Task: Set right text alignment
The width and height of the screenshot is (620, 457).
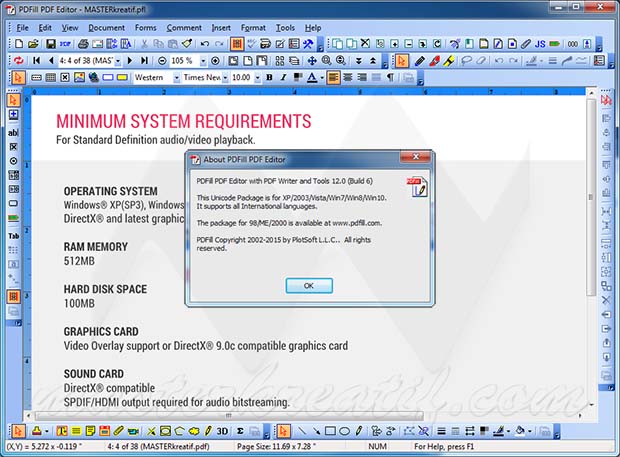Action: [x=362, y=77]
